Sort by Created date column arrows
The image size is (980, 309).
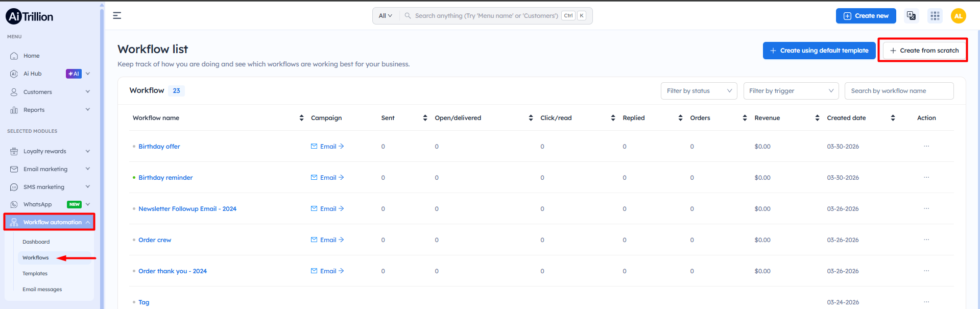[893, 118]
